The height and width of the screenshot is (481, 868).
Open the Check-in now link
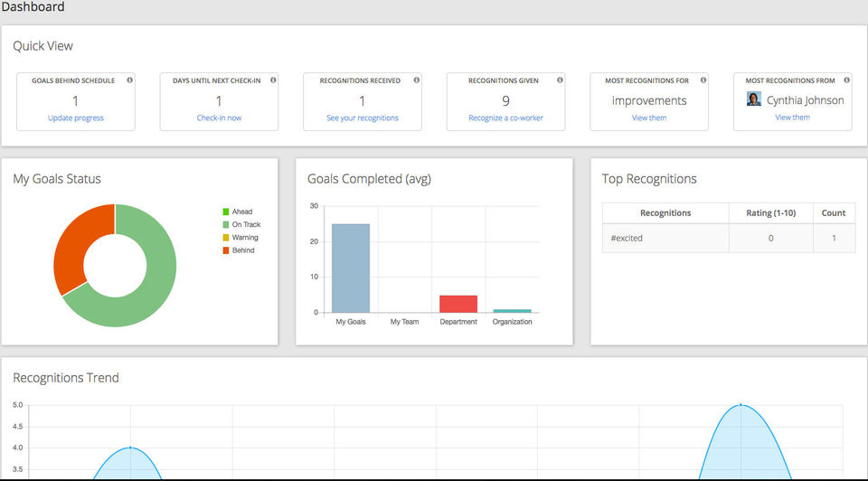219,118
